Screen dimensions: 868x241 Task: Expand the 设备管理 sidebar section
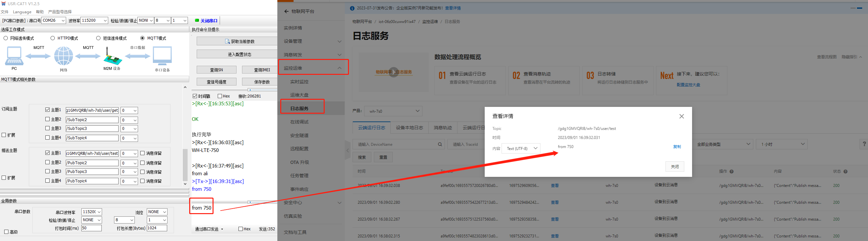(x=311, y=41)
